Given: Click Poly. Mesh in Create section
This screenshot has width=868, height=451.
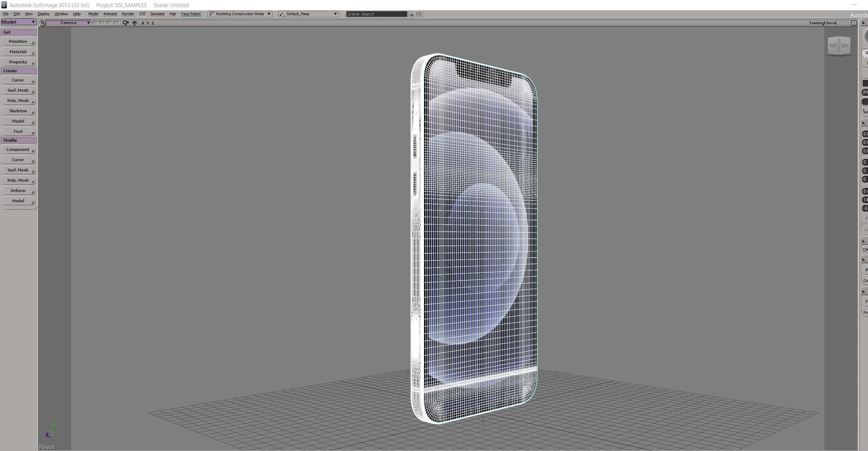Looking at the screenshot, I should [18, 101].
